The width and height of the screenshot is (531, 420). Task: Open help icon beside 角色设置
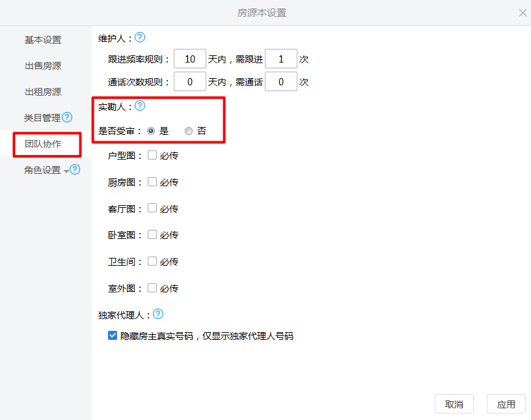(75, 169)
